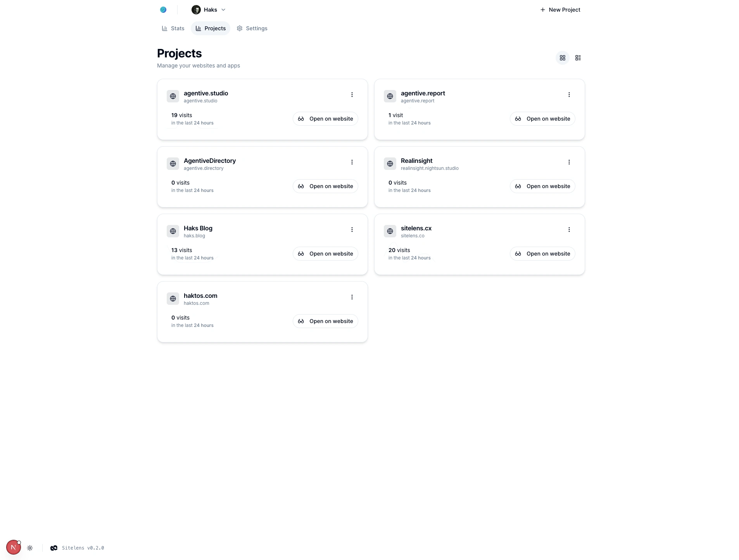Click the Sitelens globe logo
Viewport: 739px width, 560px height.
click(163, 10)
